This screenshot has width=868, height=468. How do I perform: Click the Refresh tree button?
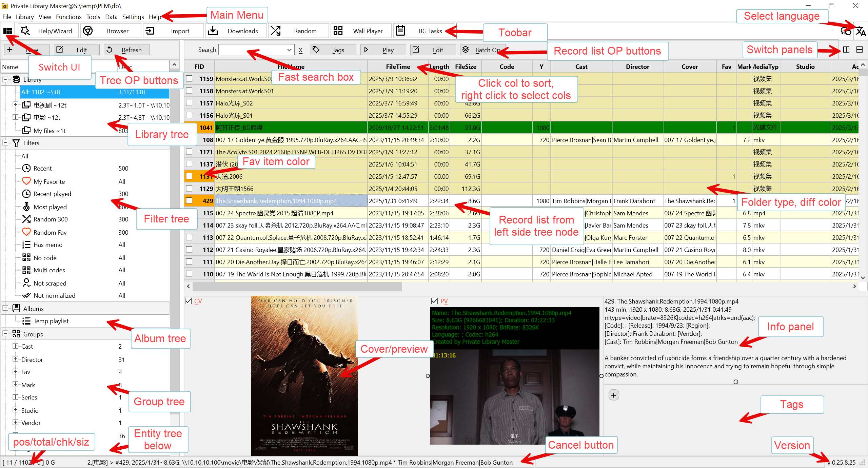pyautogui.click(x=126, y=50)
